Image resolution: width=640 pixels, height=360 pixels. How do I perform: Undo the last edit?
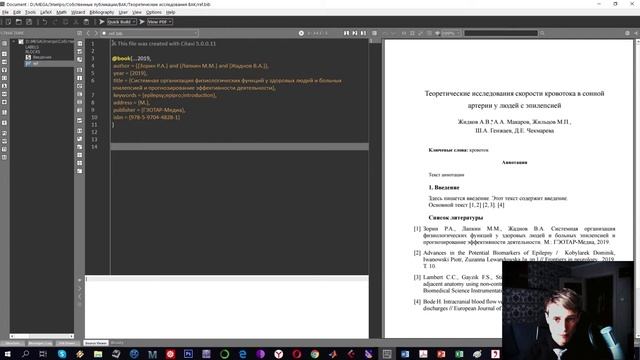click(x=44, y=22)
